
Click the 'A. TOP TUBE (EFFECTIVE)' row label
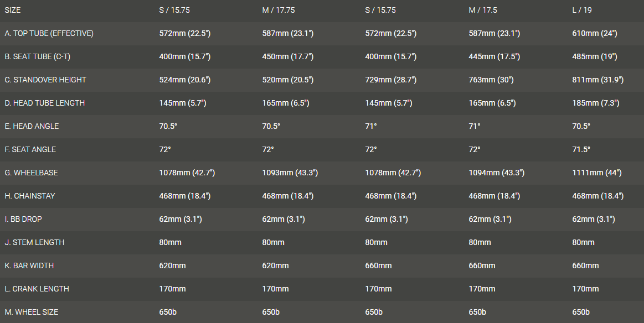pos(49,34)
